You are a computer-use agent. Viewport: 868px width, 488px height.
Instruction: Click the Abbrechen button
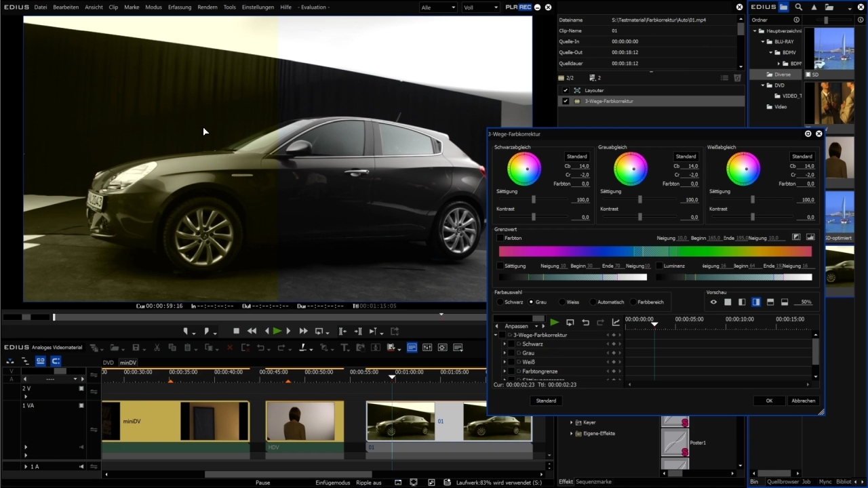point(804,401)
